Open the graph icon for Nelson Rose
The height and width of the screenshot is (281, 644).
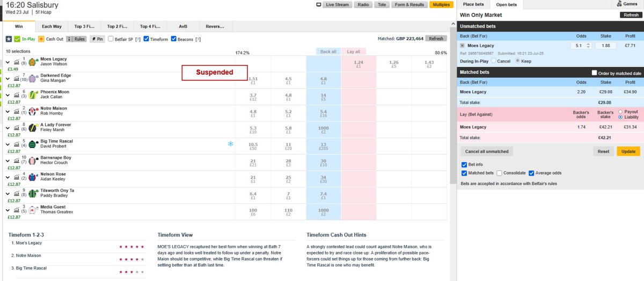click(17, 177)
